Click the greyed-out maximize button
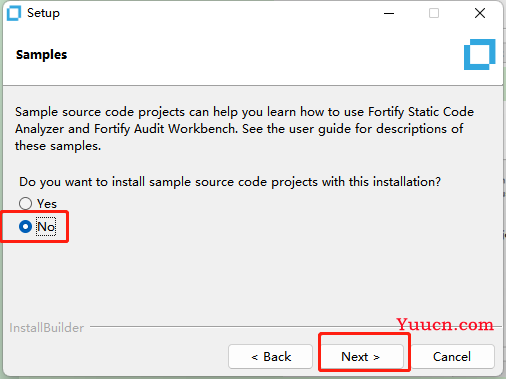The height and width of the screenshot is (379, 506). coord(434,13)
